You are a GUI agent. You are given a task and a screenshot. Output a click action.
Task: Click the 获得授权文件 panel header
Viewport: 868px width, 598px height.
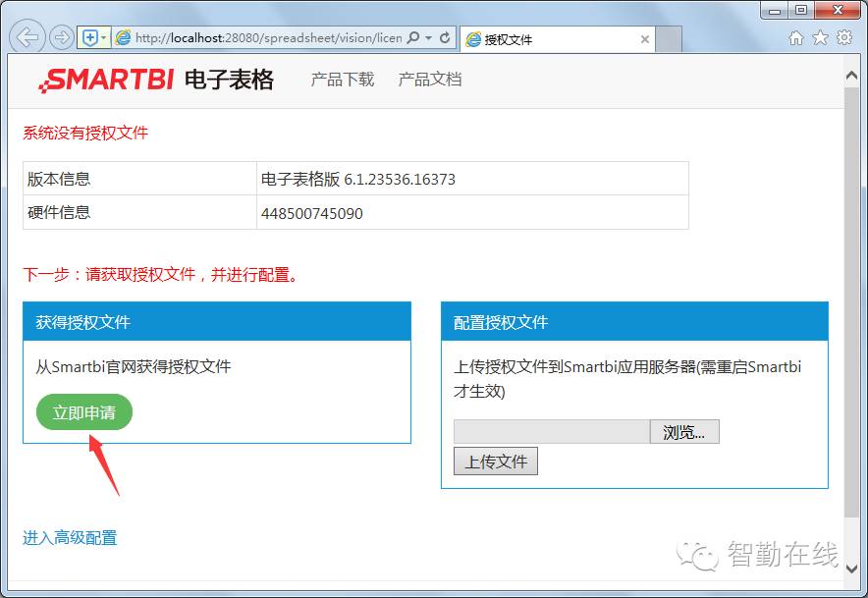[x=217, y=322]
